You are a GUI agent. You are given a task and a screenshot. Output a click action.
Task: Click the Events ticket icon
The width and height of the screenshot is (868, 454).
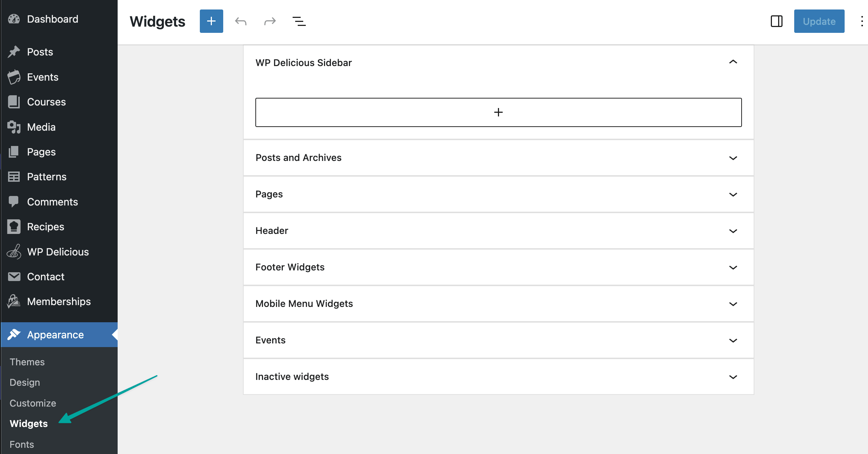click(14, 77)
